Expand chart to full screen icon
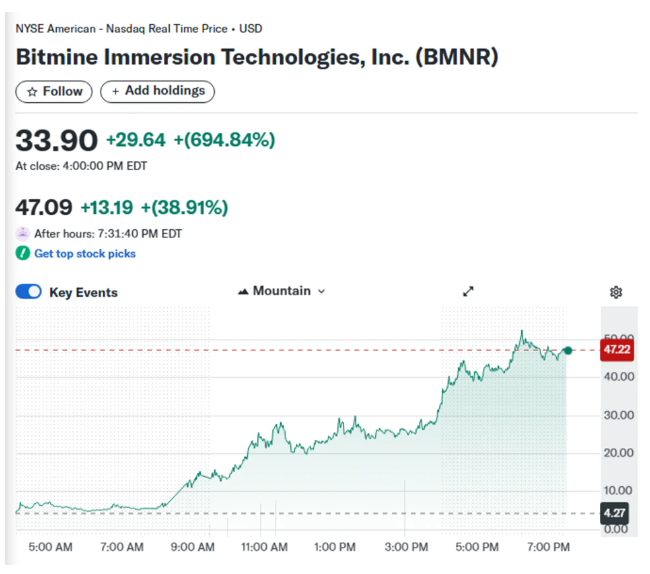The image size is (650, 574). coord(468,291)
